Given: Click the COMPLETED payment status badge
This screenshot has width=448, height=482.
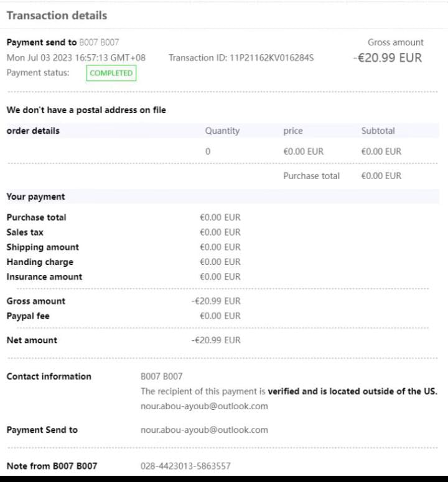Looking at the screenshot, I should pyautogui.click(x=111, y=73).
